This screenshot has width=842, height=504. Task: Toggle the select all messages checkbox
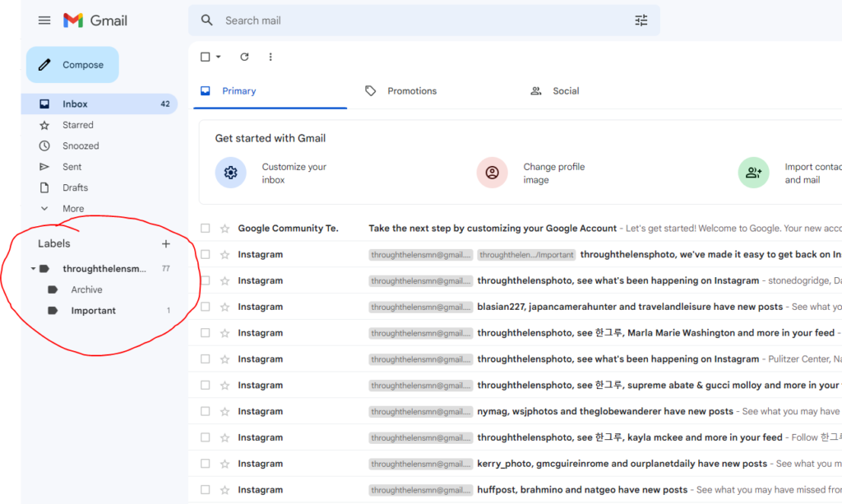pos(206,57)
